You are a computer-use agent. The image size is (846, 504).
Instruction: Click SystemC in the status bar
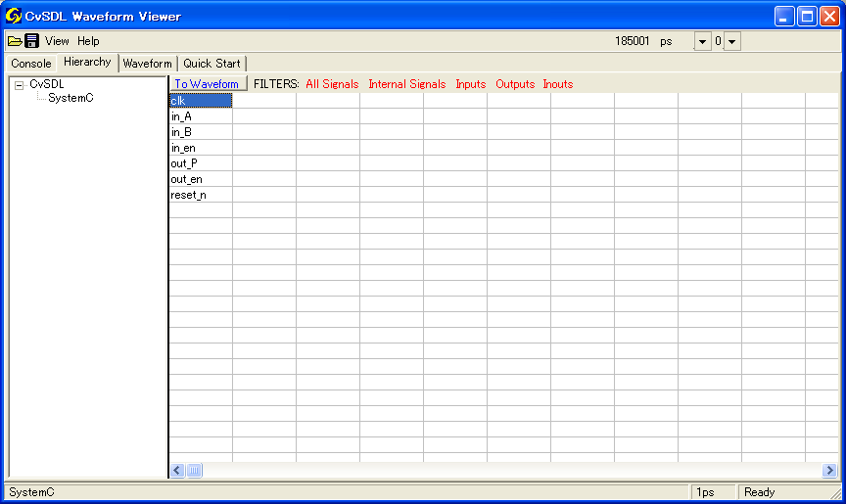click(32, 492)
